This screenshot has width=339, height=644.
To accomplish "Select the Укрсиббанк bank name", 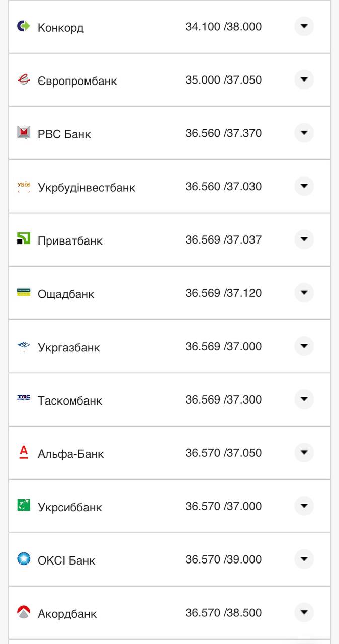I will 70,507.
